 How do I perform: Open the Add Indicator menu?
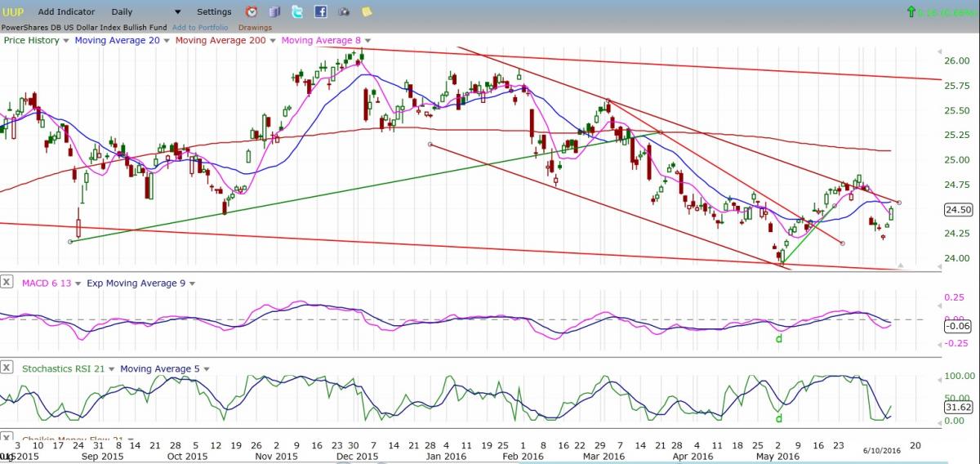[66, 12]
